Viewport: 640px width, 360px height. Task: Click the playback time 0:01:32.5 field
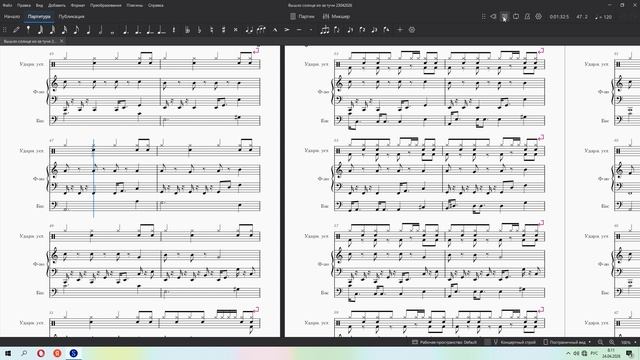pos(559,17)
